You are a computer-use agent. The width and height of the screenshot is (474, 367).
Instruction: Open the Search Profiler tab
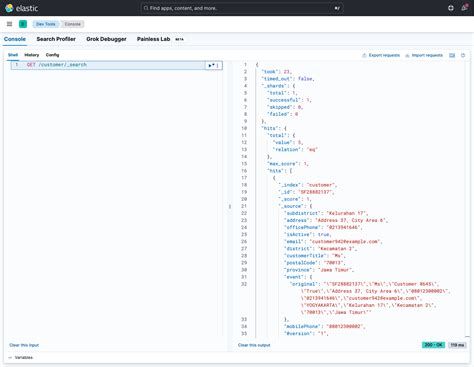pyautogui.click(x=56, y=39)
